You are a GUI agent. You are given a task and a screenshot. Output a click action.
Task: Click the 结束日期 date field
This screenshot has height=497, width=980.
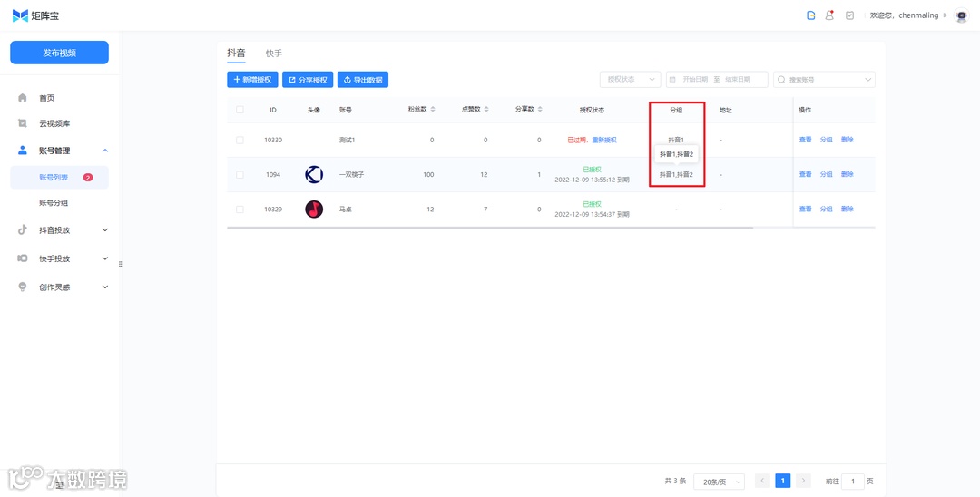point(738,79)
